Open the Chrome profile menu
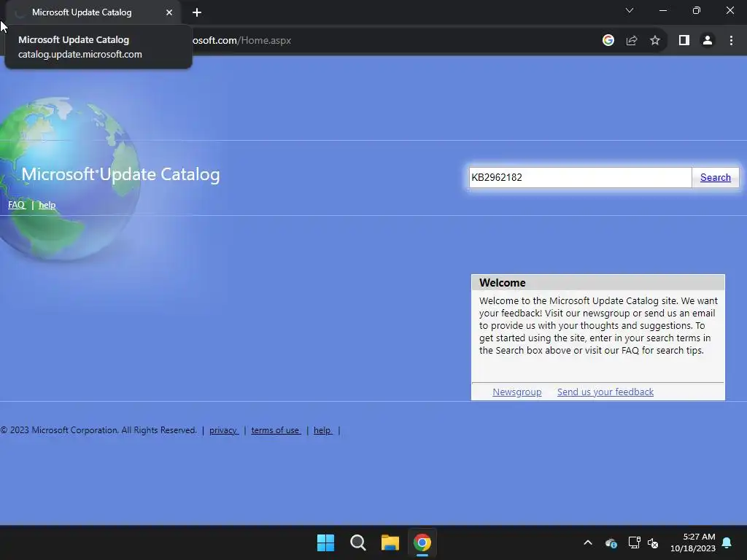747x560 pixels. (x=708, y=41)
